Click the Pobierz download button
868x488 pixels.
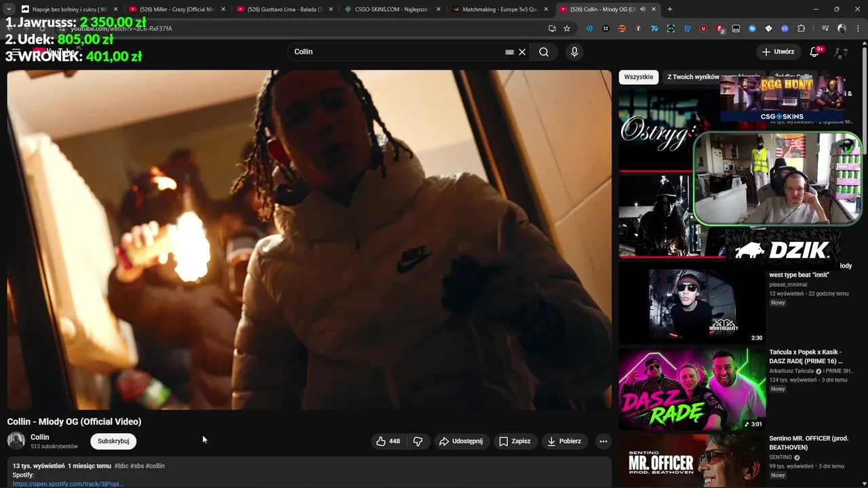564,441
